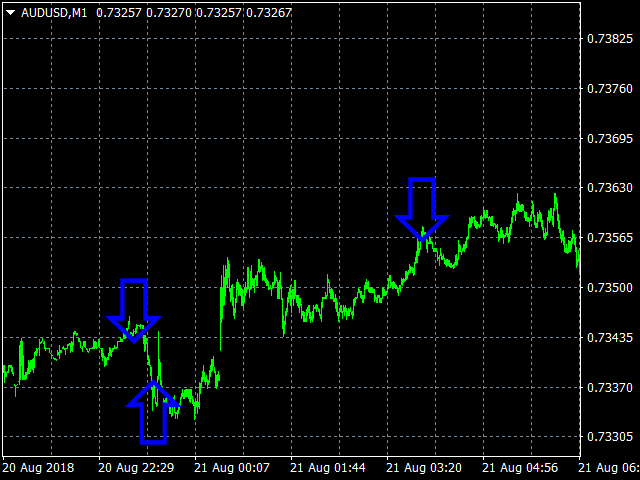Click the 20 Aug 22:29 time label

pyautogui.click(x=136, y=467)
